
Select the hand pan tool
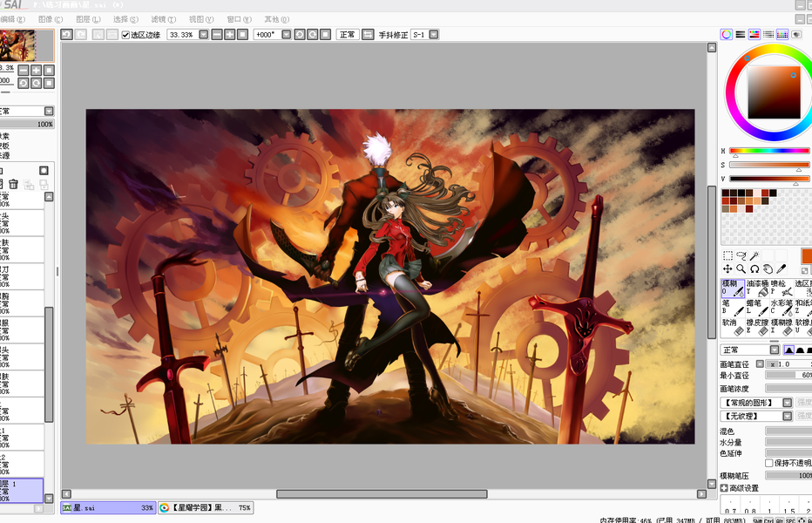768,269
